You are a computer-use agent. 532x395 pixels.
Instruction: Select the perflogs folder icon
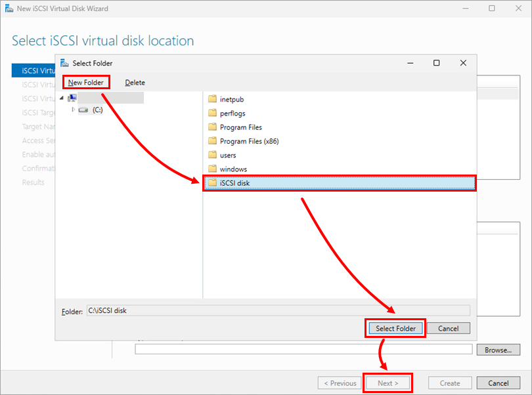[212, 113]
